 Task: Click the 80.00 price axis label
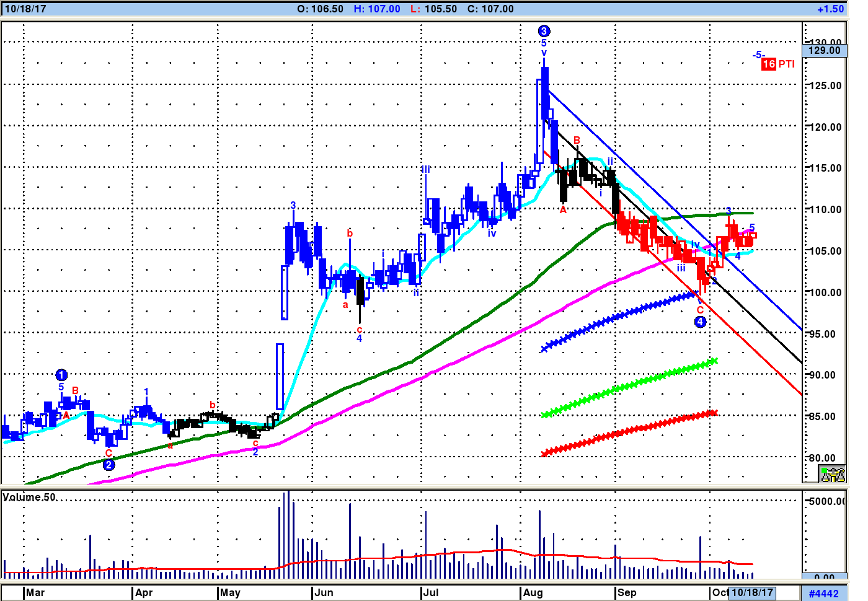pyautogui.click(x=823, y=458)
